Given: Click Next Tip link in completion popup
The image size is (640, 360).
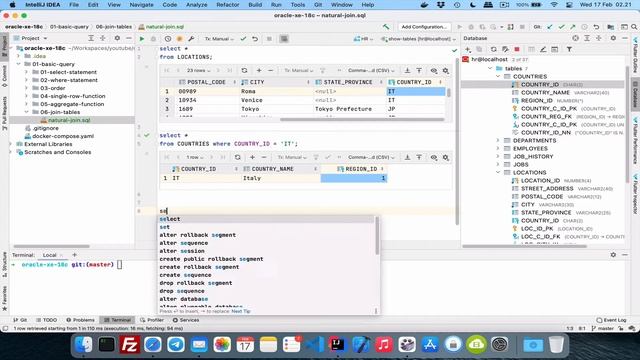Looking at the screenshot, I should [x=241, y=311].
